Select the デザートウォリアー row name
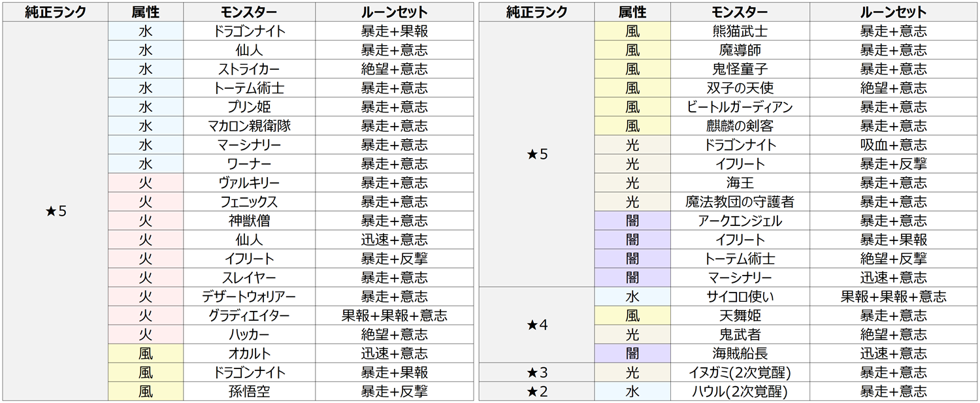Screen dimensions: 980x403 tap(250, 297)
